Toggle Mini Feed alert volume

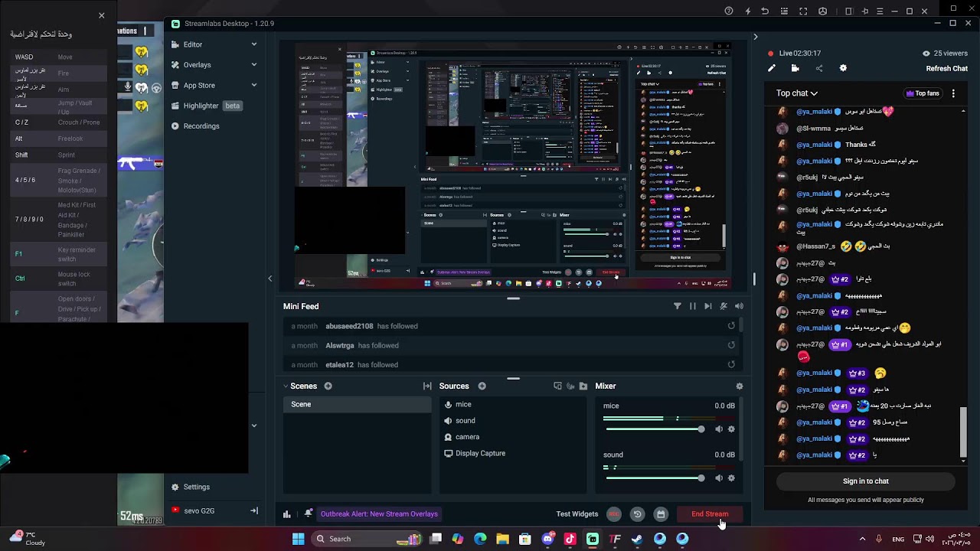tap(739, 306)
